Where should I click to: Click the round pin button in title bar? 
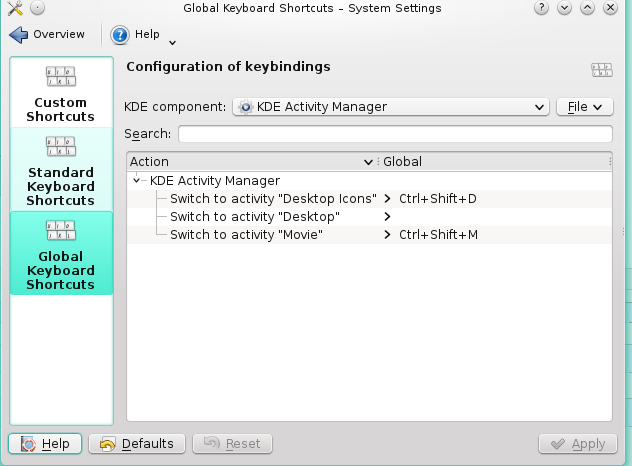37,8
